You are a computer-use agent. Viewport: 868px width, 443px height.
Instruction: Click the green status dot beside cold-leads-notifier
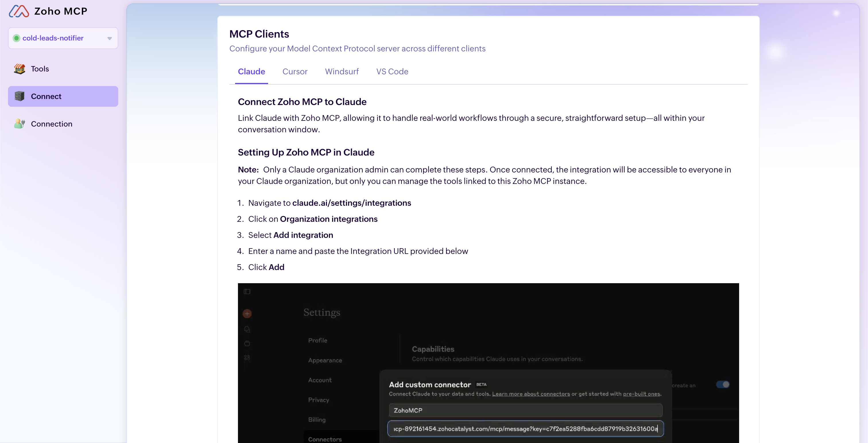coord(16,38)
